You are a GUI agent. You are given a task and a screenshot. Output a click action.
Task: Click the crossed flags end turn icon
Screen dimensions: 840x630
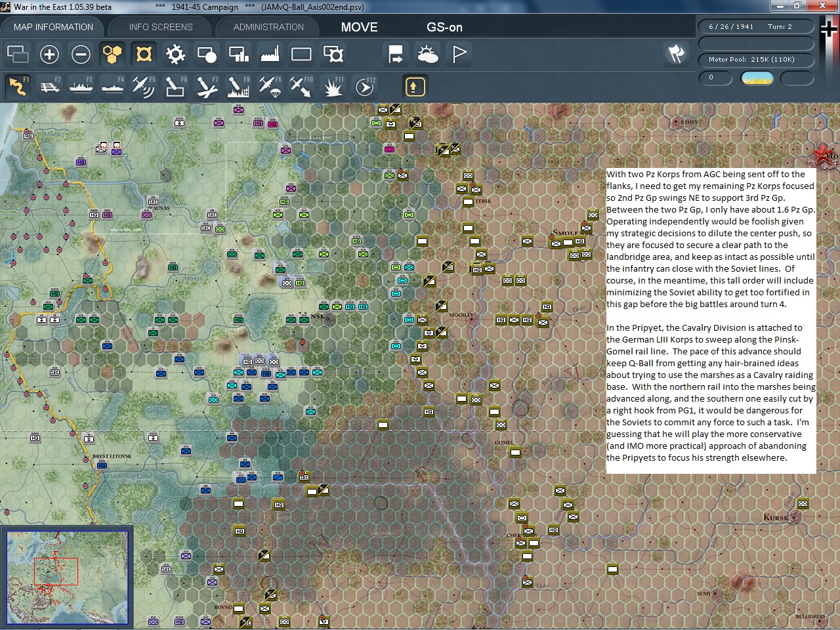pos(676,54)
